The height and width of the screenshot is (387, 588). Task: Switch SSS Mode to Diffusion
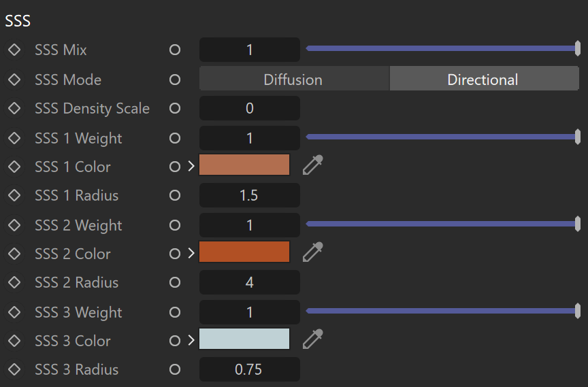[295, 79]
